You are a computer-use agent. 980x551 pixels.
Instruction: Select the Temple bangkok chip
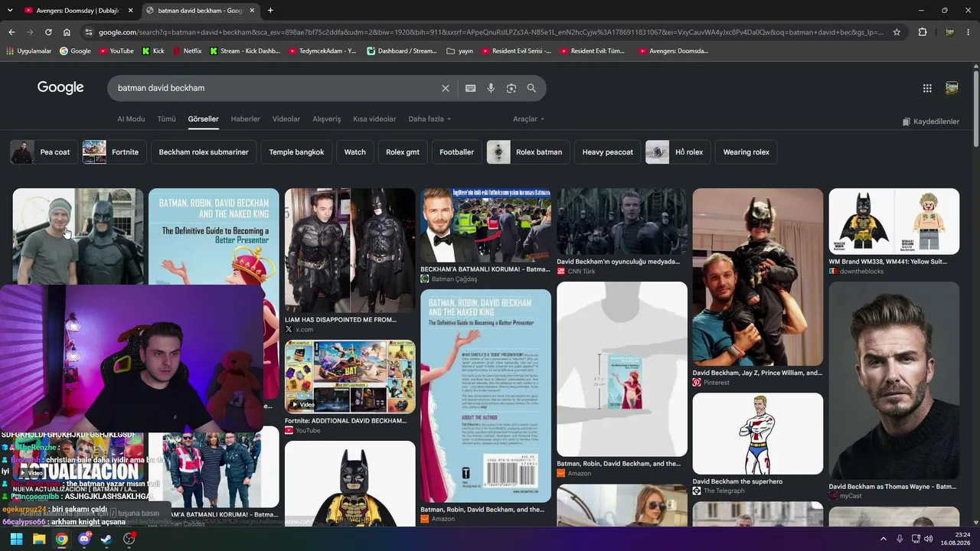coord(296,152)
